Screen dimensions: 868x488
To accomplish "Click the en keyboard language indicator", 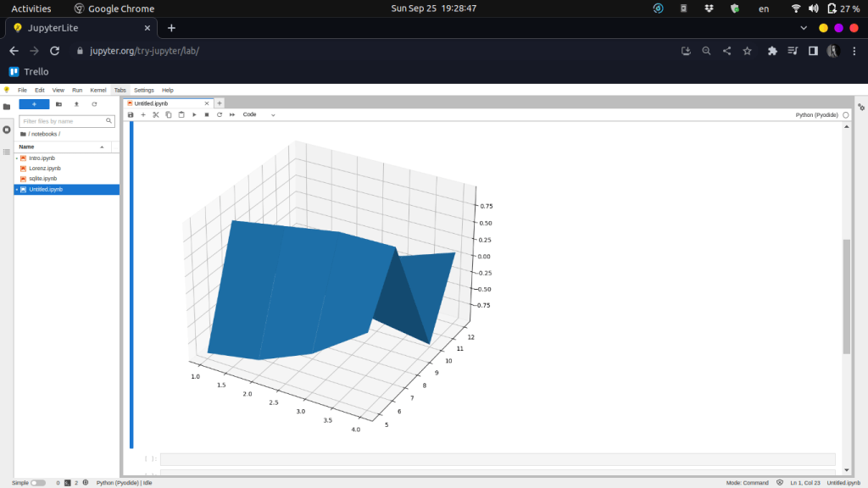I will (764, 8).
